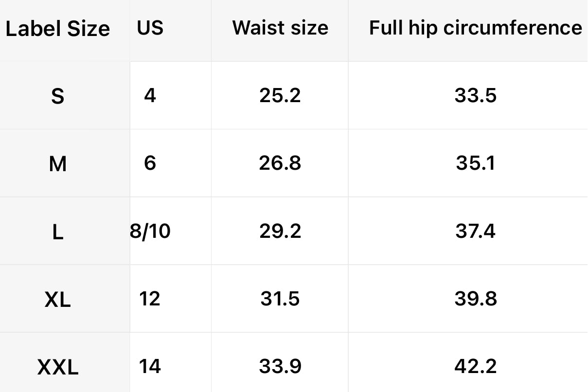Select the XXL label size cell

tap(57, 368)
